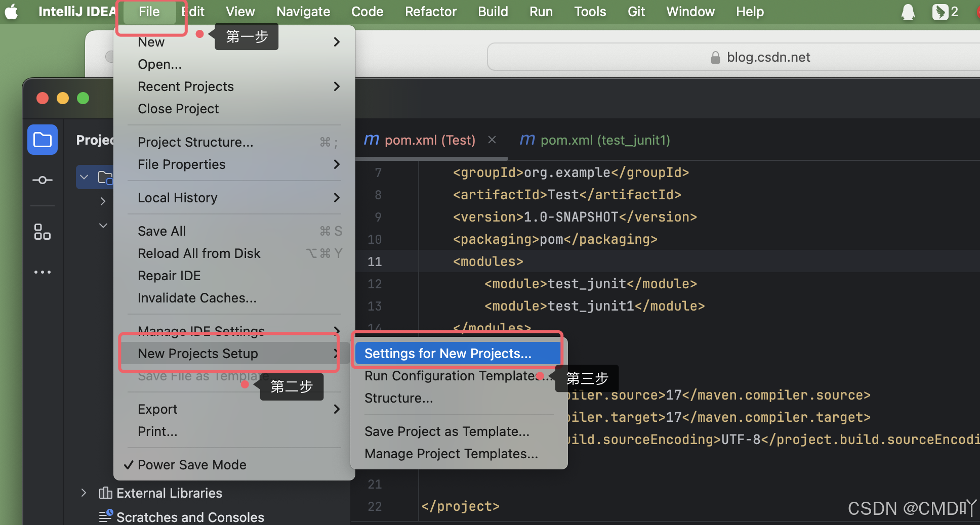Open the Help menu
Image resolution: width=980 pixels, height=525 pixels.
click(x=750, y=12)
